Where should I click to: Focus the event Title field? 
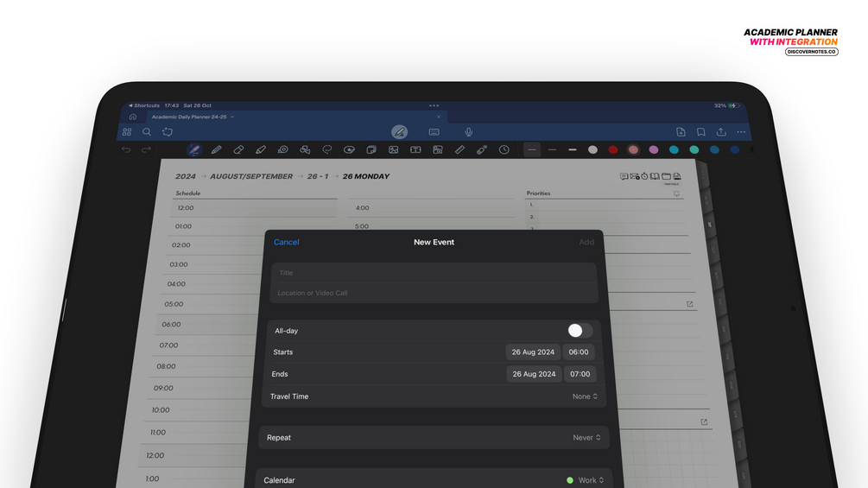point(434,273)
